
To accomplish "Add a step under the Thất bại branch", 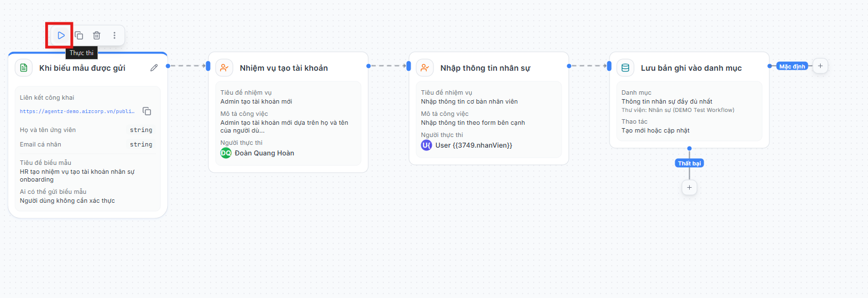I will tap(689, 188).
